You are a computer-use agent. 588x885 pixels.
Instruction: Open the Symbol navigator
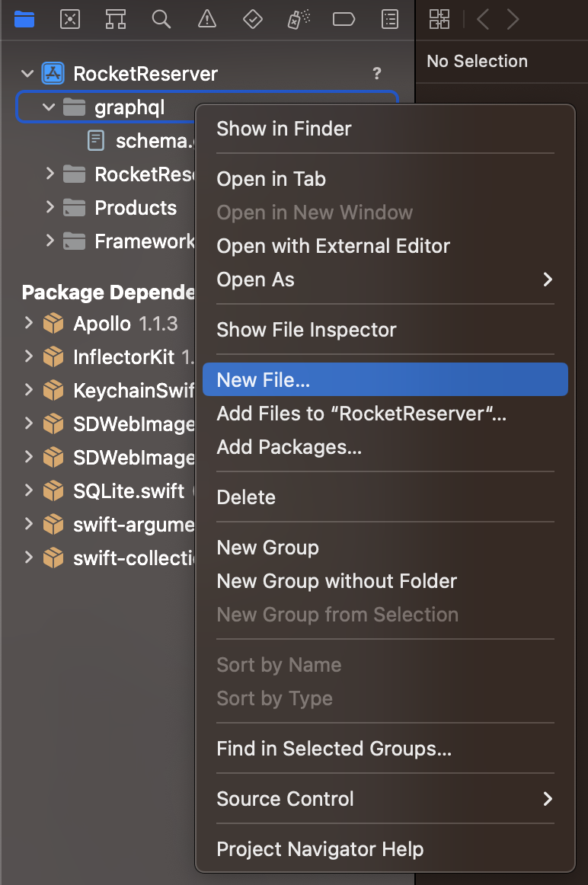[x=116, y=19]
